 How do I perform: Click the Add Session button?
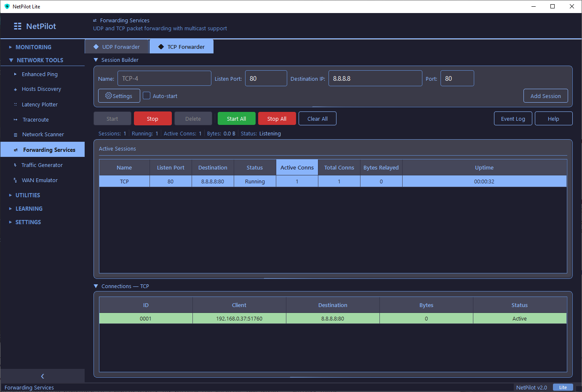point(545,96)
